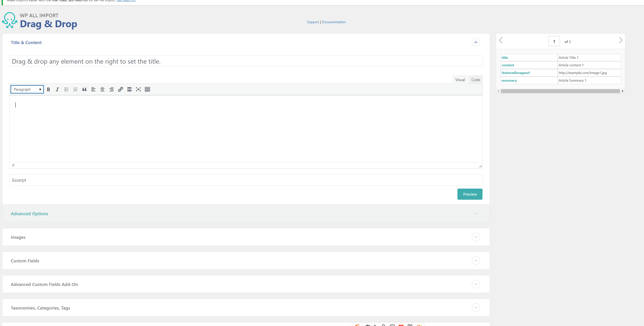Insert a bulleted list
Viewport: 644px width, 326px height.
click(x=66, y=89)
